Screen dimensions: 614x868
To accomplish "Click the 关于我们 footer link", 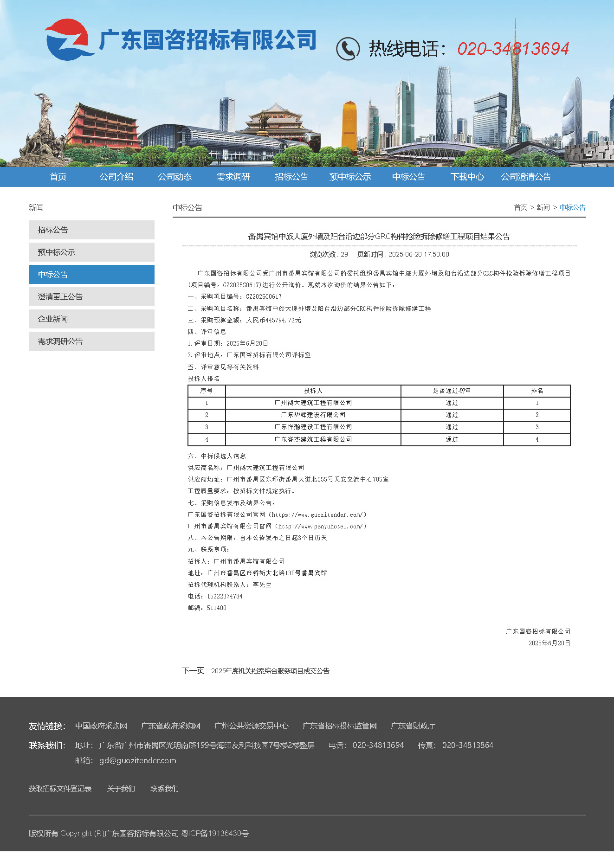I will [121, 788].
